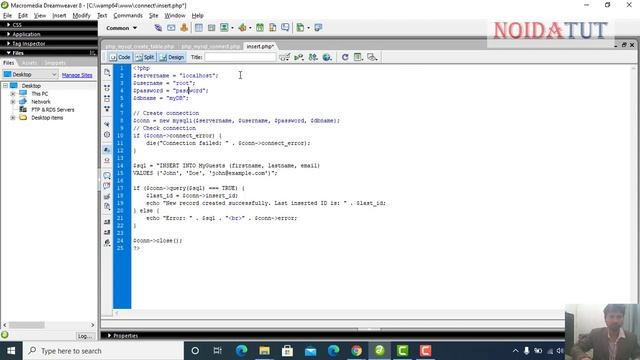
Task: Wrap Tag in coding toolbar
Action: [107, 196]
